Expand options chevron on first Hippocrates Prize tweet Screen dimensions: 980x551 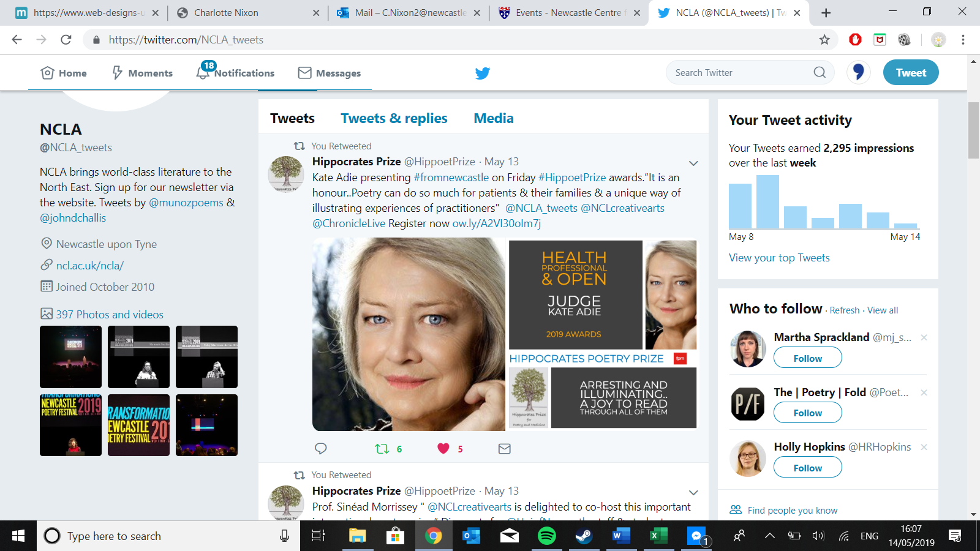coord(693,163)
